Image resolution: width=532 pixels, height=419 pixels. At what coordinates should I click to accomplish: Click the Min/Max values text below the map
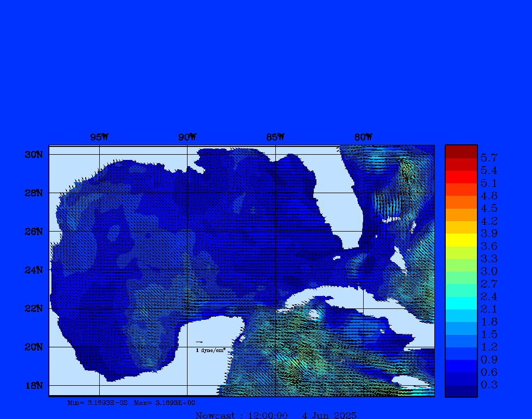[131, 402]
